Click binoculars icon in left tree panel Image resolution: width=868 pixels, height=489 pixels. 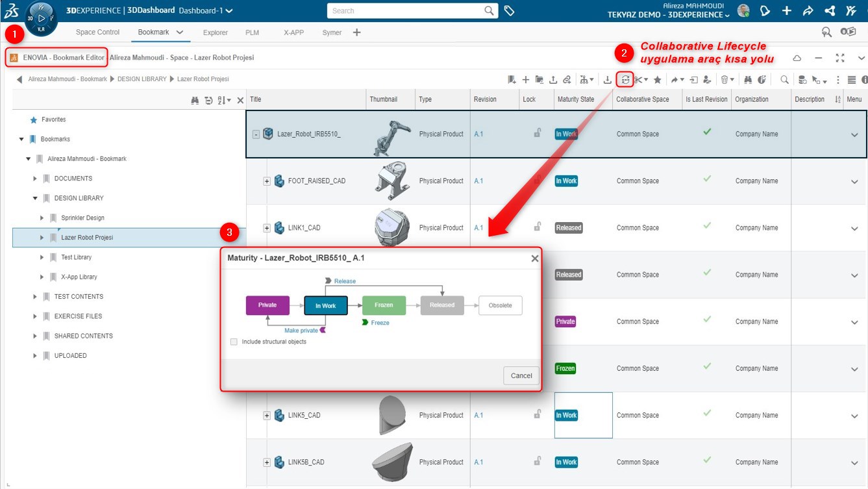(x=195, y=100)
